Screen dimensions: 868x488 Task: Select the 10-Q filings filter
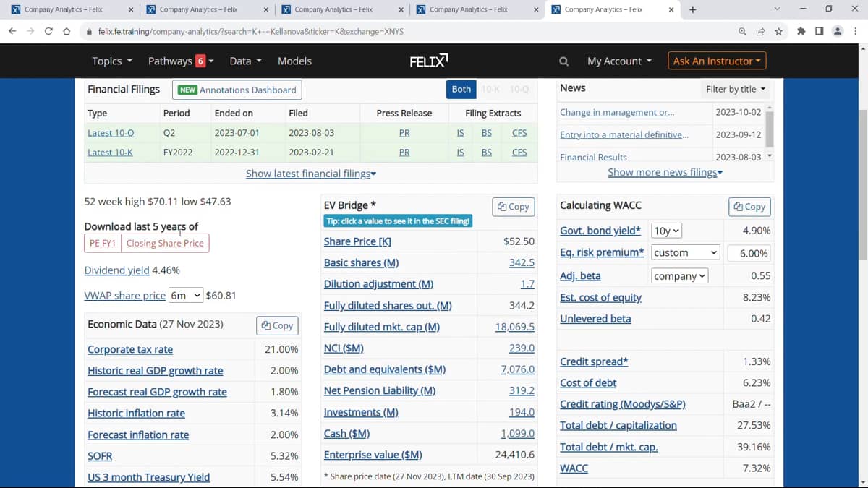pos(519,89)
